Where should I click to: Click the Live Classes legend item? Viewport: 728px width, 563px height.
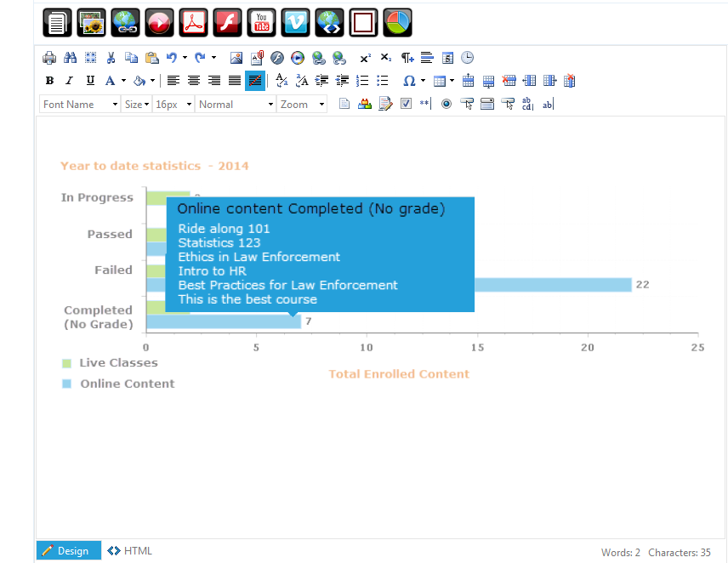[x=110, y=363]
